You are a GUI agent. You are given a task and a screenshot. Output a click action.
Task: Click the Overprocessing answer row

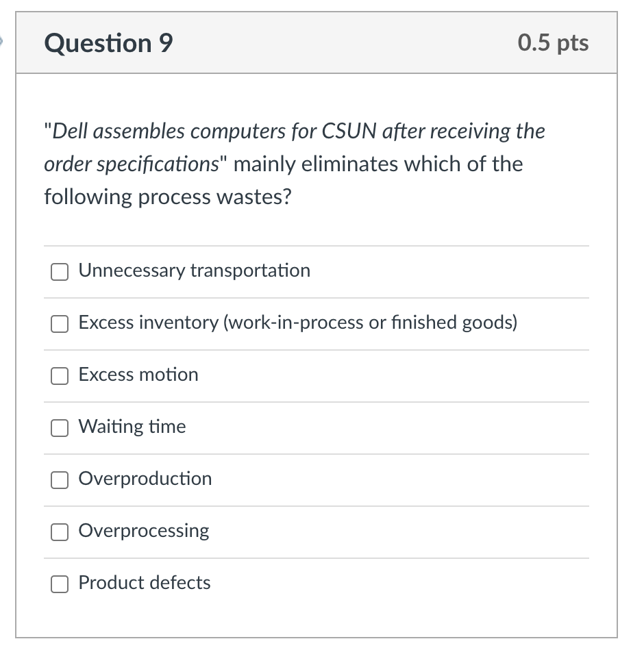(x=143, y=531)
